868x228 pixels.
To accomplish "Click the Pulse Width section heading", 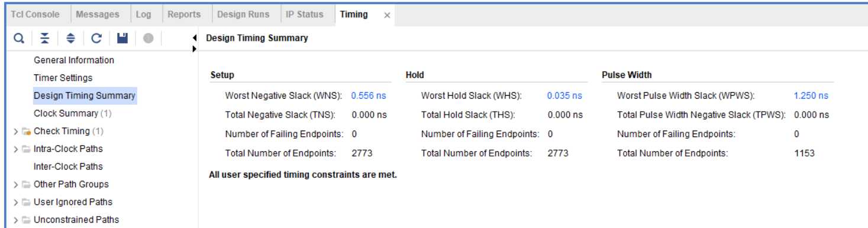I will 627,75.
